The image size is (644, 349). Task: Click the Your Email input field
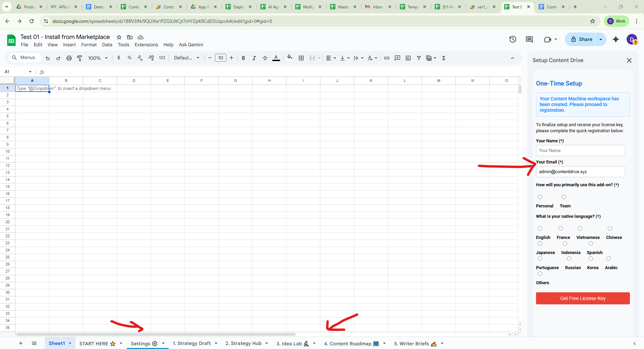coord(580,172)
